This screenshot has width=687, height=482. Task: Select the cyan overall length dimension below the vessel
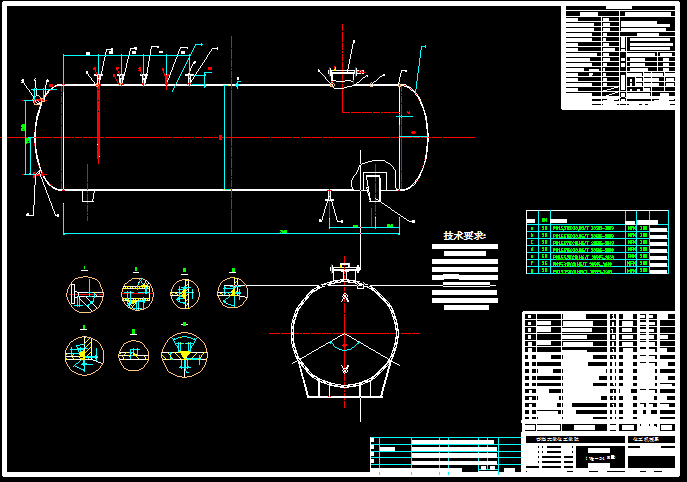[x=231, y=233]
